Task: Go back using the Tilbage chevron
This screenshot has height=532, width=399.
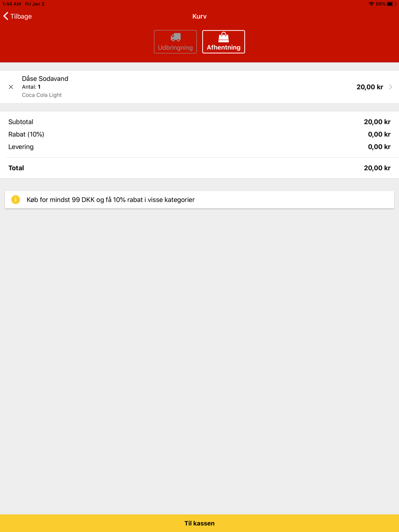Action: coord(6,16)
